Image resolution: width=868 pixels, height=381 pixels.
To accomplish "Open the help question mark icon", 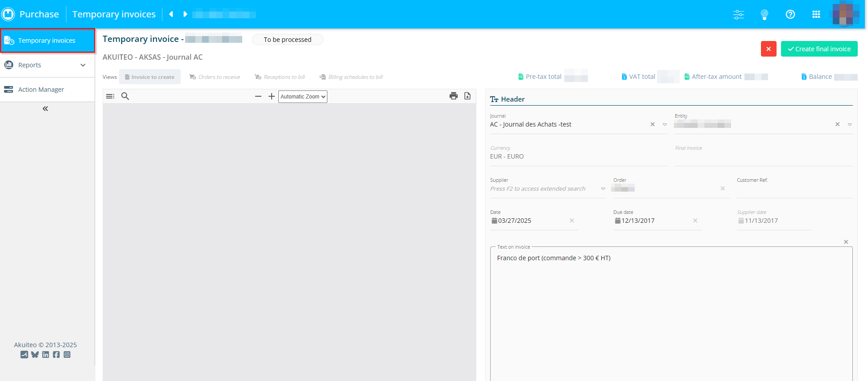I will pos(790,14).
